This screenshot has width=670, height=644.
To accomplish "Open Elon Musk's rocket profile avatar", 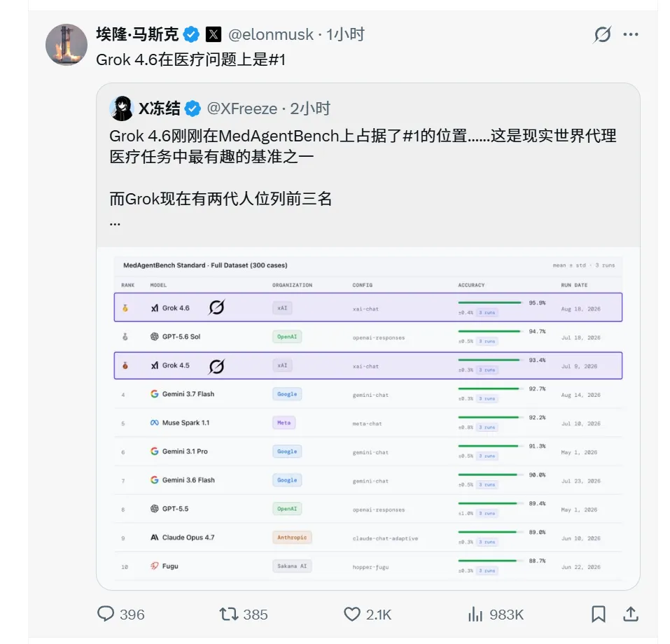I will tap(67, 45).
